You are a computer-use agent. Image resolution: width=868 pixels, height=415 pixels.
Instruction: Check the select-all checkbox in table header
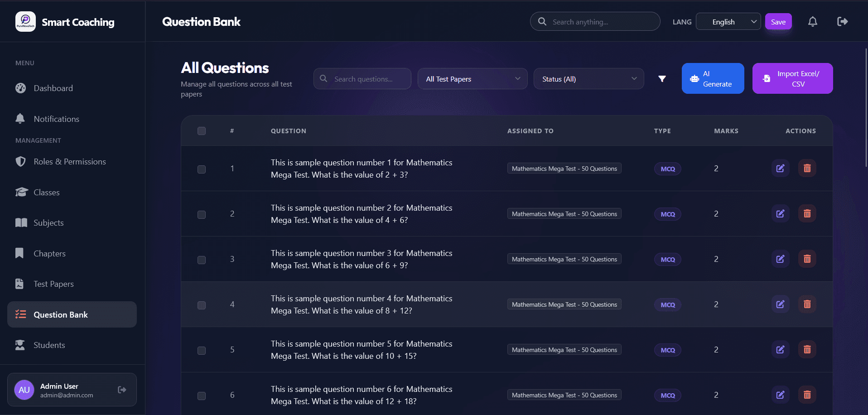[x=202, y=131]
